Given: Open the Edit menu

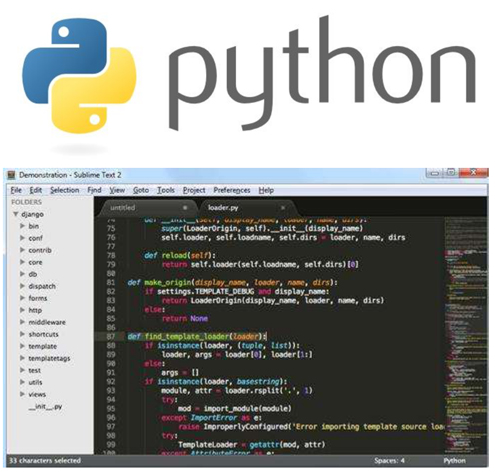Looking at the screenshot, I should (36, 190).
